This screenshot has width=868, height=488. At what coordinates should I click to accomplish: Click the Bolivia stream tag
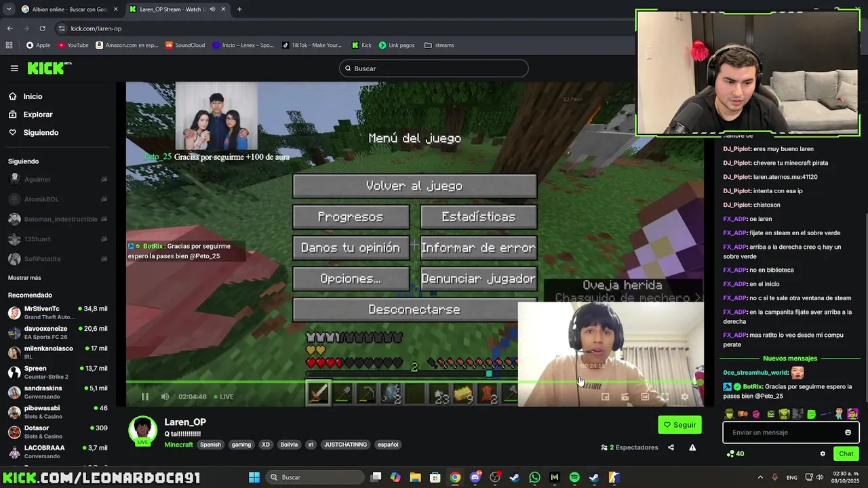click(289, 445)
